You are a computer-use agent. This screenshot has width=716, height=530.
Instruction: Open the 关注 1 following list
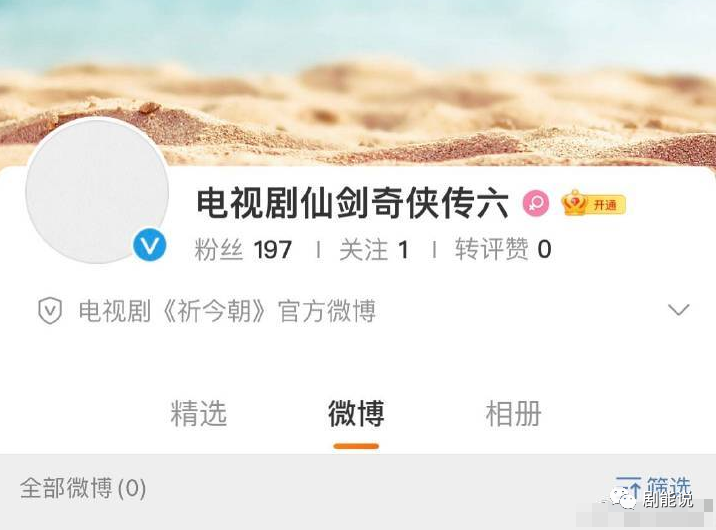(374, 250)
